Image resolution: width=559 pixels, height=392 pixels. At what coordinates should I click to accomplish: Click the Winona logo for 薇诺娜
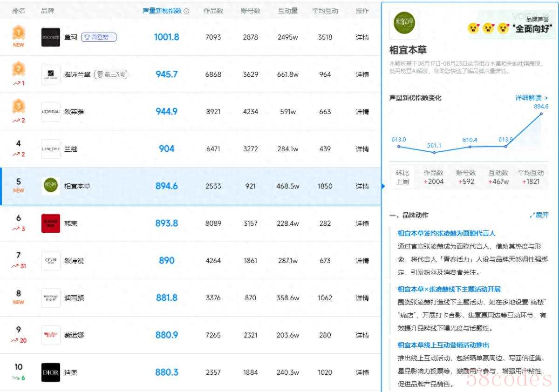point(50,335)
